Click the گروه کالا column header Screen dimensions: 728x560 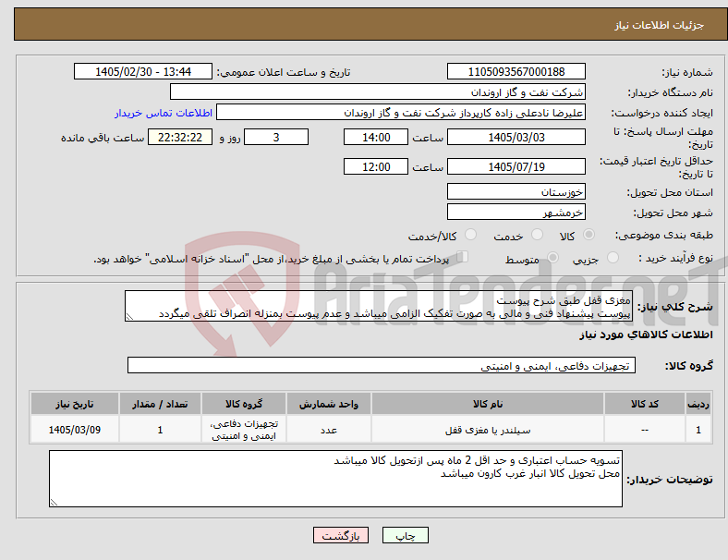pyautogui.click(x=244, y=404)
